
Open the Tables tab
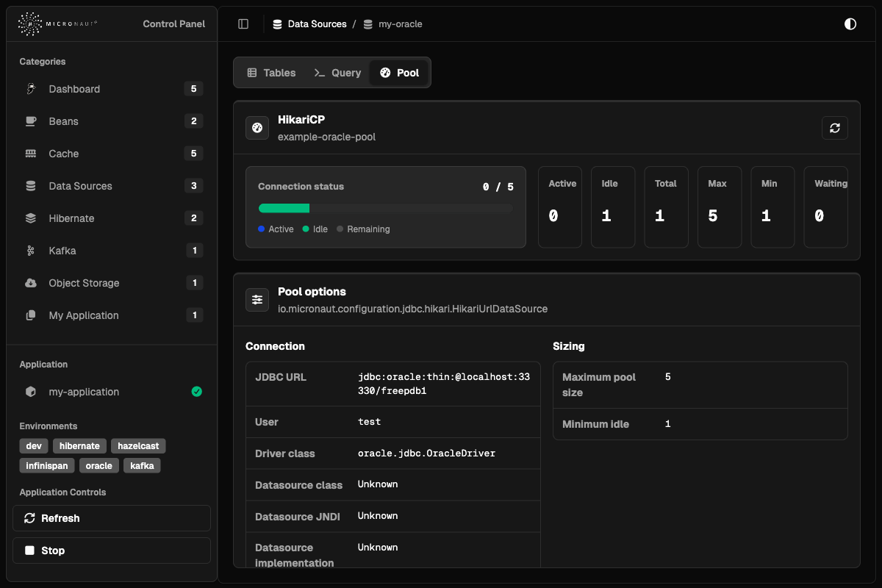tap(271, 73)
